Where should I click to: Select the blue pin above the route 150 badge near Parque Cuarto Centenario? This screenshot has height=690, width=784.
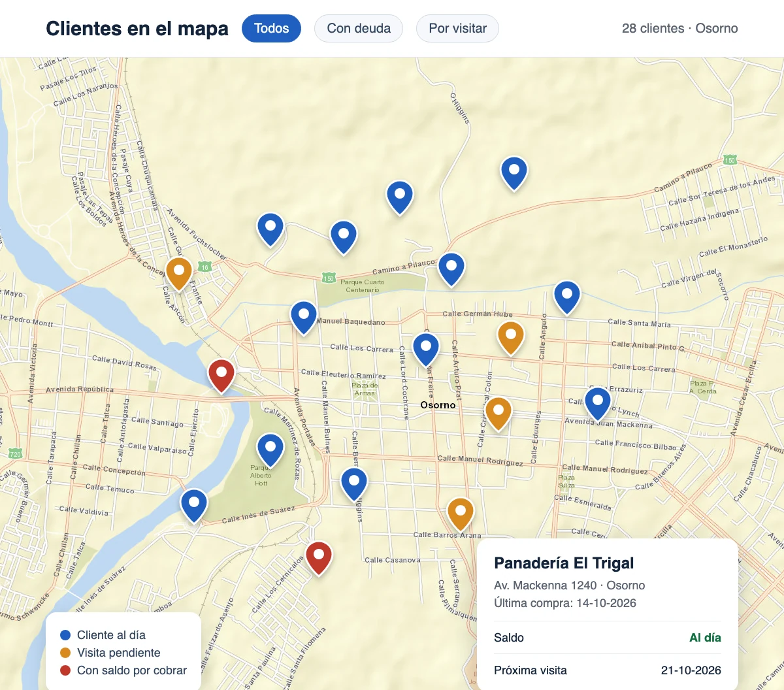[x=344, y=237]
